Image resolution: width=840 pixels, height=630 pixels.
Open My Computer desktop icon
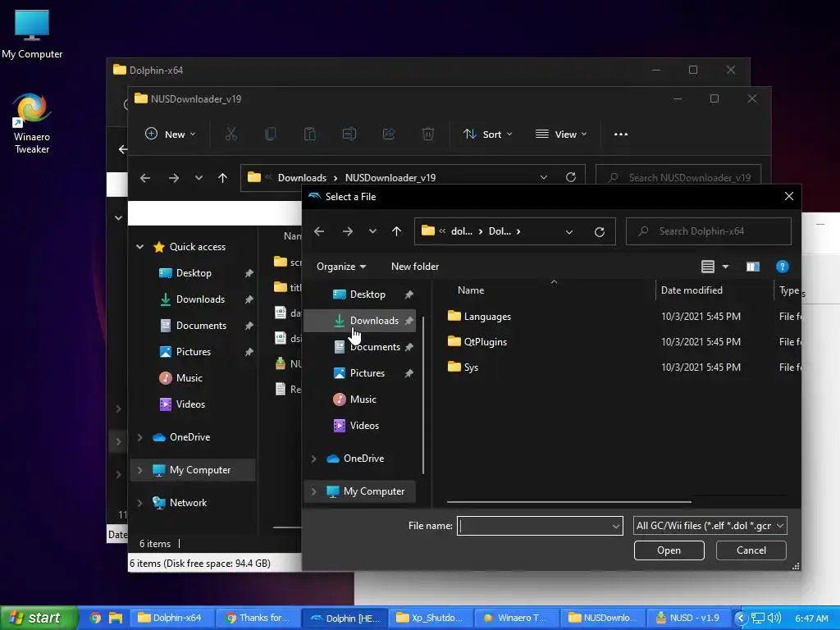coord(32,34)
